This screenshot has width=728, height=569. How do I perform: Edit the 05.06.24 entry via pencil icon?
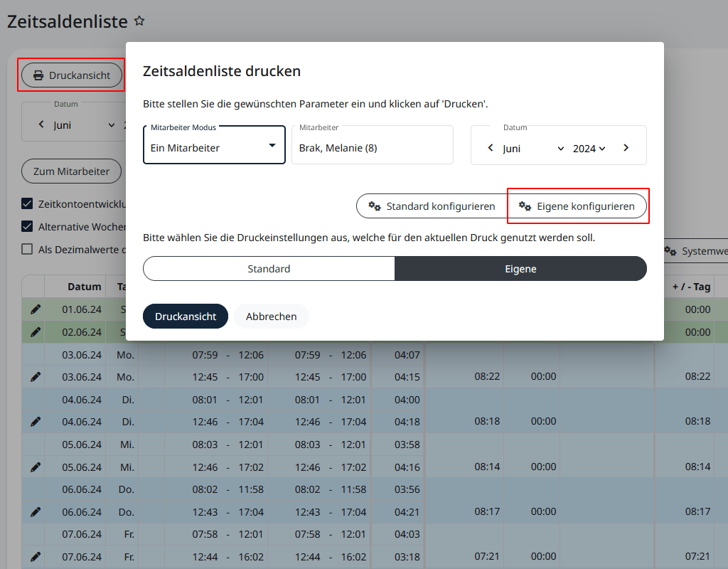36,467
